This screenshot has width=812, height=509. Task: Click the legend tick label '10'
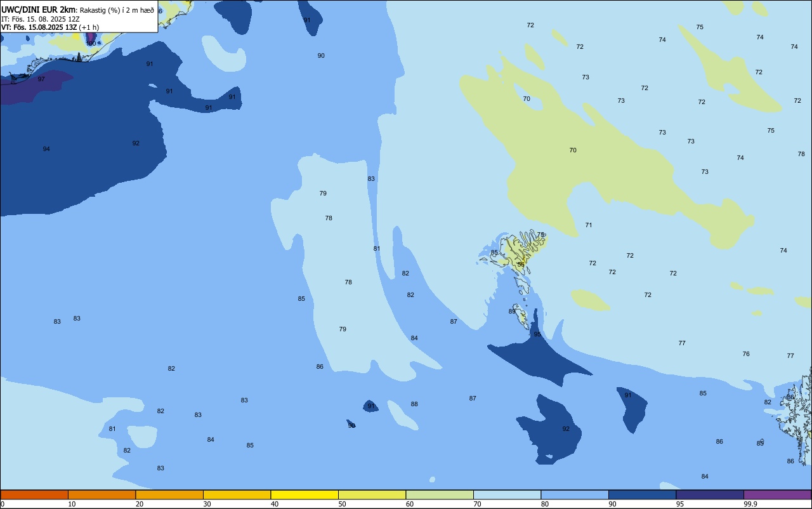pos(72,504)
